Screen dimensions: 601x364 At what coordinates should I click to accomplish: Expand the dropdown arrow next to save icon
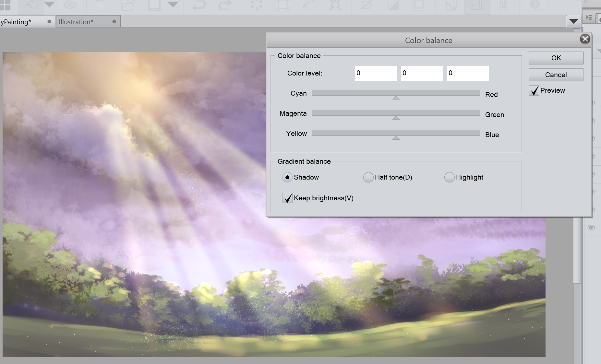tap(173, 5)
